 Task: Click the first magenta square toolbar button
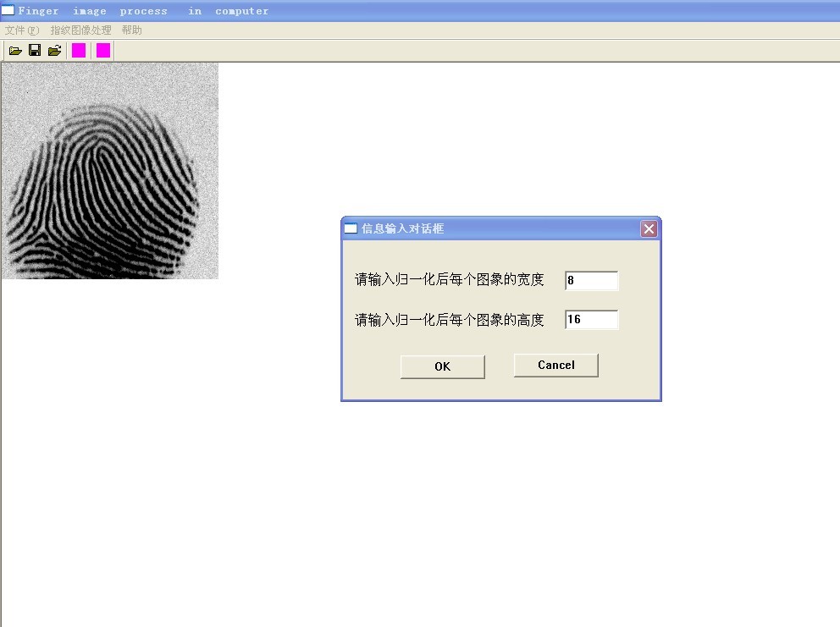(x=79, y=51)
